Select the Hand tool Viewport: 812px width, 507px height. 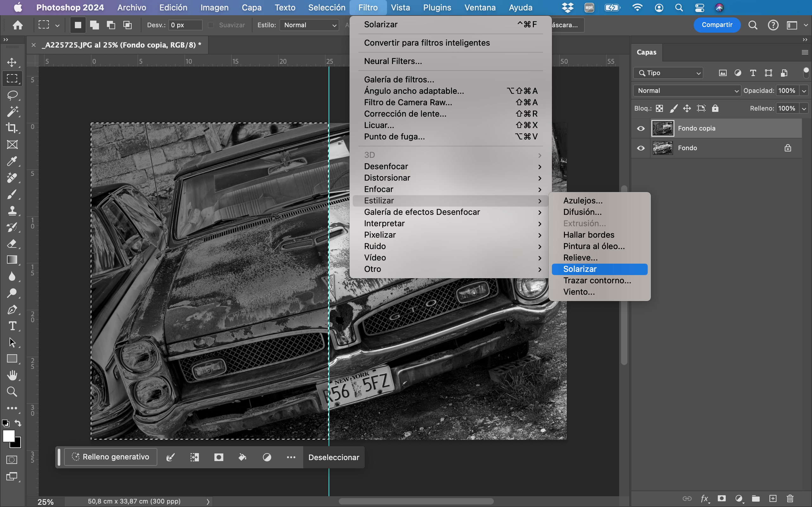[x=12, y=375]
